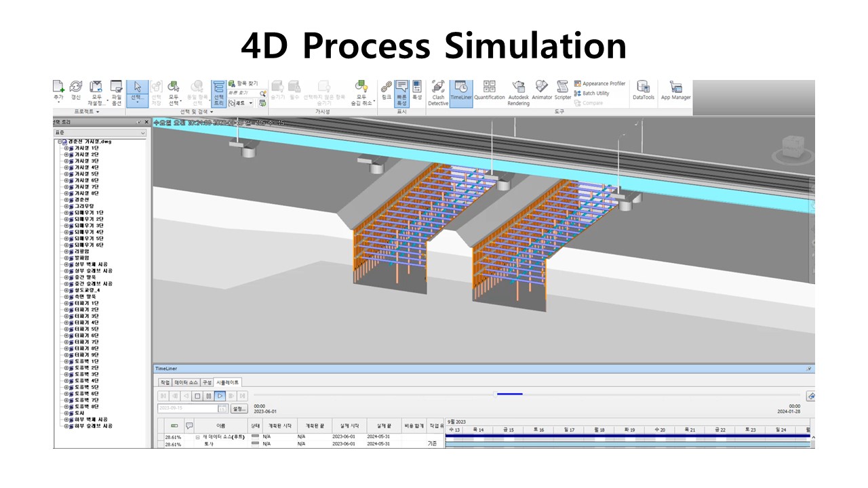Click the simulation playback position slider
This screenshot has width=868, height=488.
(x=510, y=394)
